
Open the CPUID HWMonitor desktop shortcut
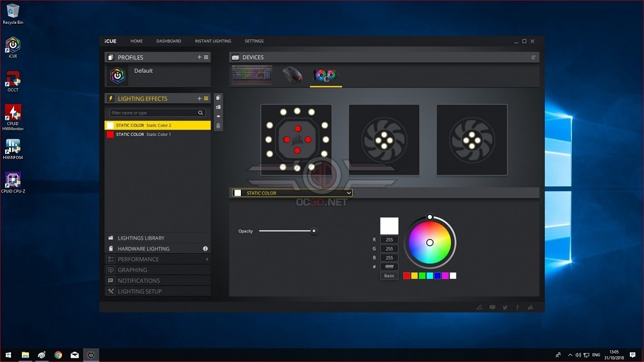(13, 117)
